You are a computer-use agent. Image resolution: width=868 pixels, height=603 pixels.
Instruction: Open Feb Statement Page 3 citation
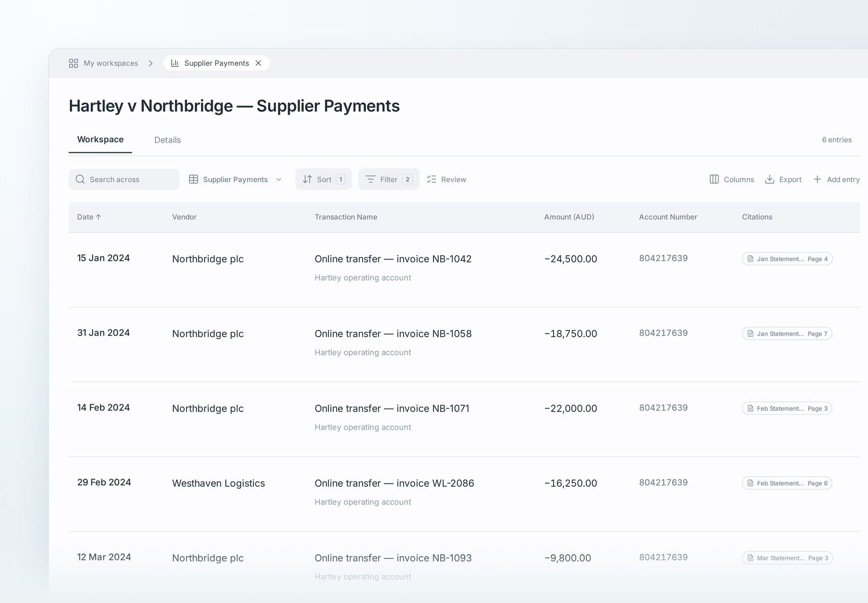(x=787, y=409)
